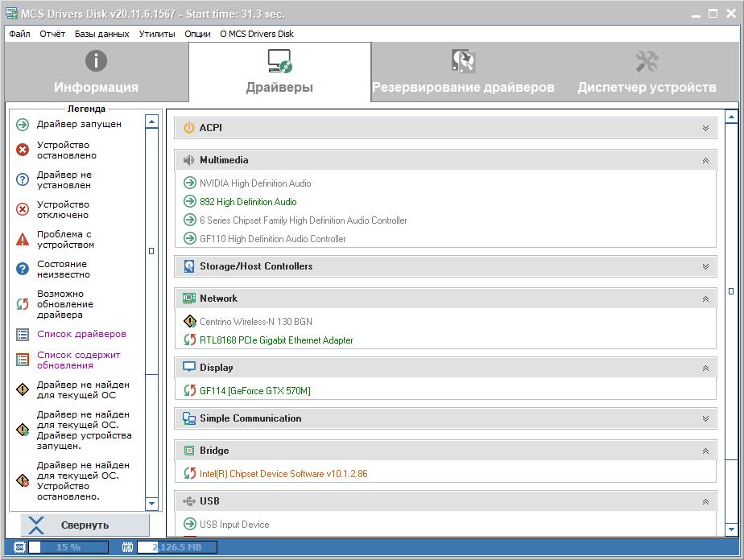Click the Bridge chip category icon

coord(189,451)
